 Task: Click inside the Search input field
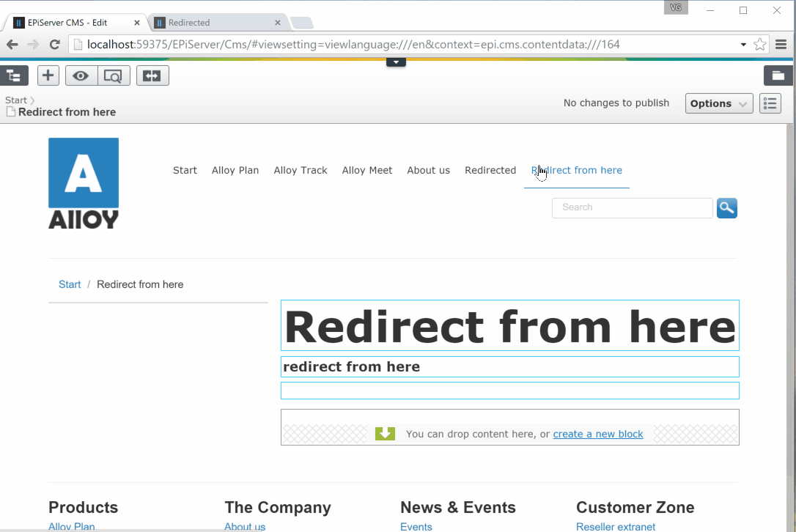(632, 207)
